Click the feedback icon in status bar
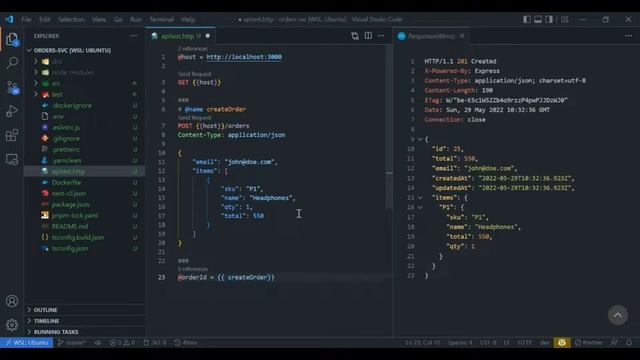This screenshot has height=360, width=640. tap(614, 342)
